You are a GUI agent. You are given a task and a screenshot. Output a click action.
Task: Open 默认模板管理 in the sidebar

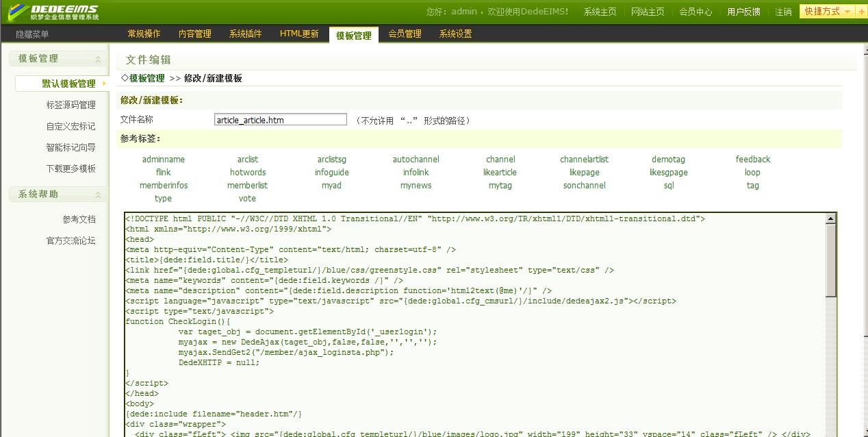(x=68, y=84)
